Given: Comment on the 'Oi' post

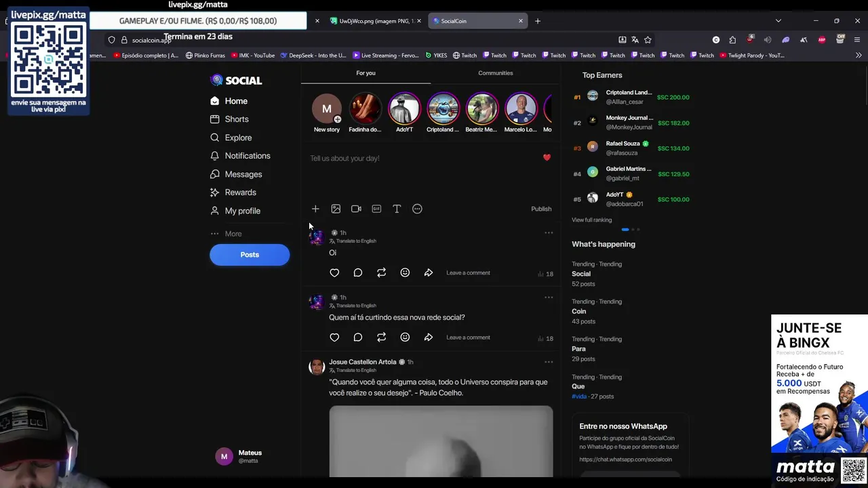Looking at the screenshot, I should pos(358,272).
